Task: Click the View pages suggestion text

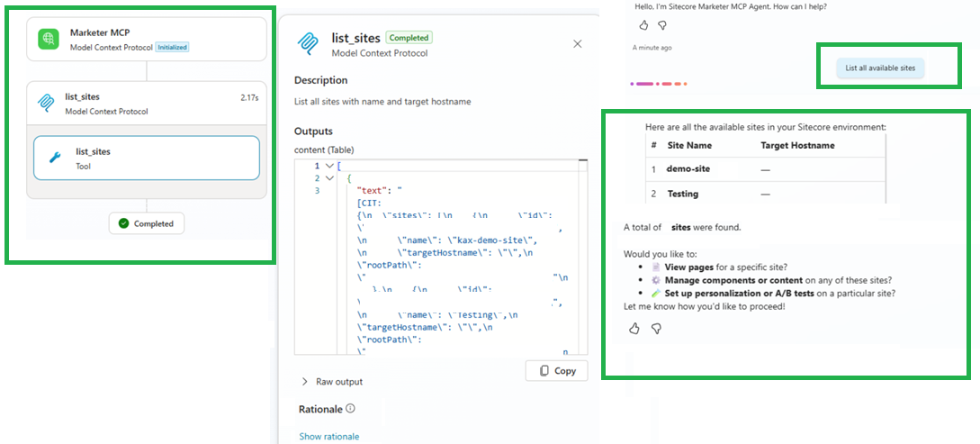Action: click(688, 267)
